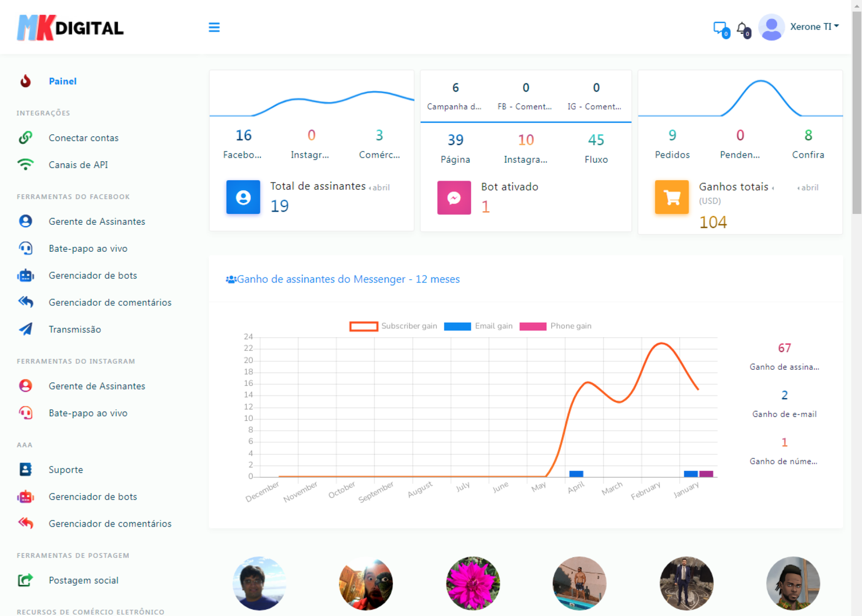Image resolution: width=862 pixels, height=616 pixels.
Task: Click the orange shopping cart earnings icon
Action: click(671, 197)
